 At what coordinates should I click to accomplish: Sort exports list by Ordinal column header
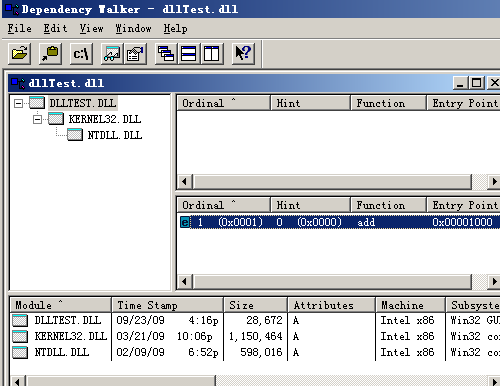pos(223,205)
